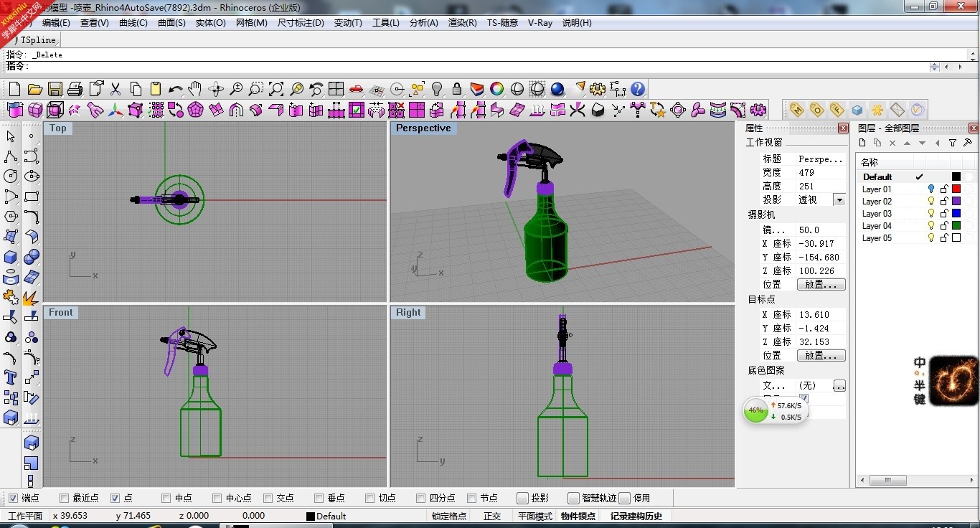Click the padlock lock objects icon
The height and width of the screenshot is (528, 980).
tap(457, 90)
